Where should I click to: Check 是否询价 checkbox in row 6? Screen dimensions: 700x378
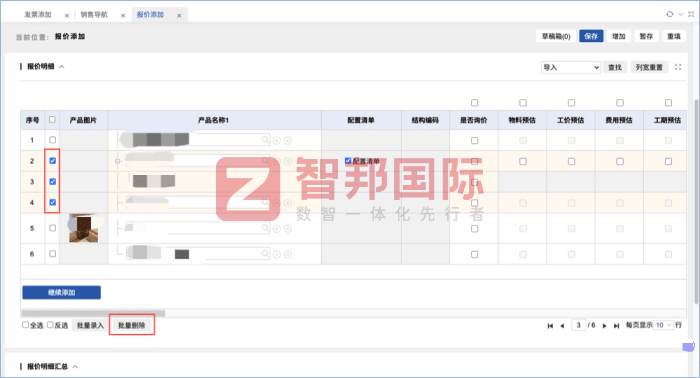coord(475,254)
